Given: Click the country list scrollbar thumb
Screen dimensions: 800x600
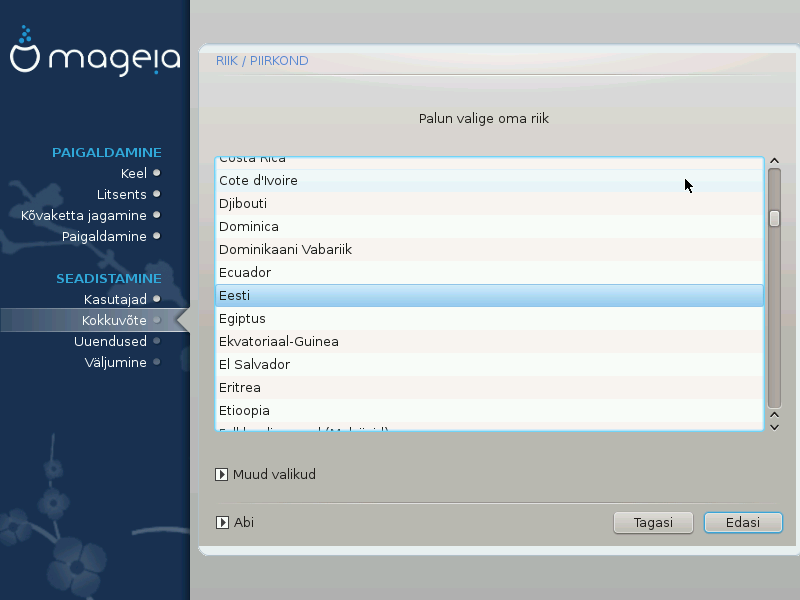Looking at the screenshot, I should [x=774, y=218].
